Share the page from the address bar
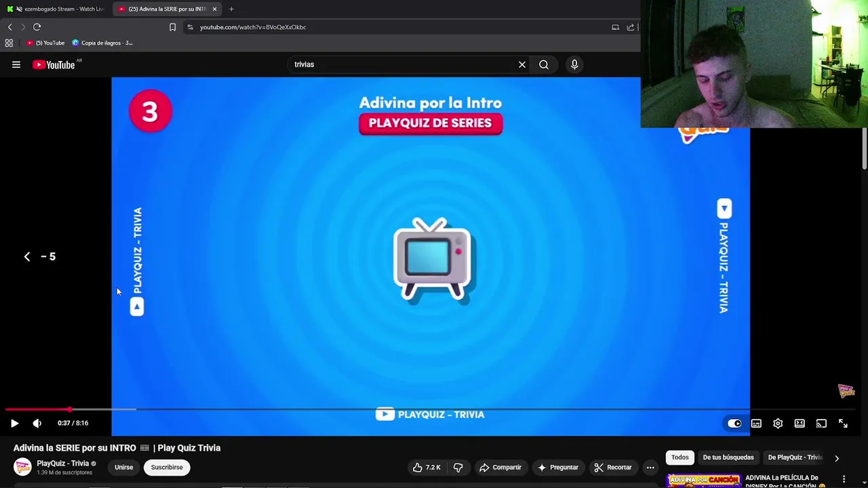This screenshot has height=488, width=868. pos(630,27)
